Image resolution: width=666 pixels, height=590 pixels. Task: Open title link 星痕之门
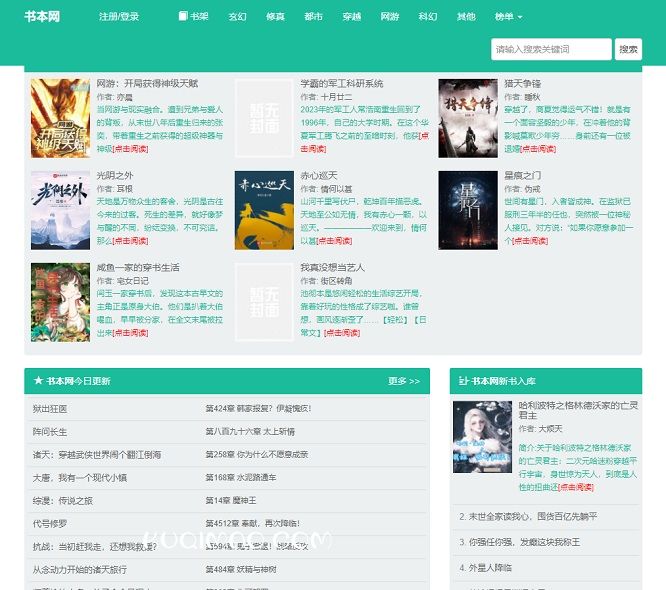[522, 175]
